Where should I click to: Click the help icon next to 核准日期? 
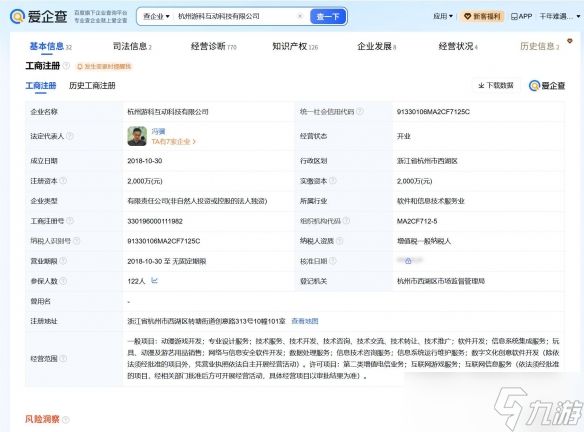click(x=333, y=261)
